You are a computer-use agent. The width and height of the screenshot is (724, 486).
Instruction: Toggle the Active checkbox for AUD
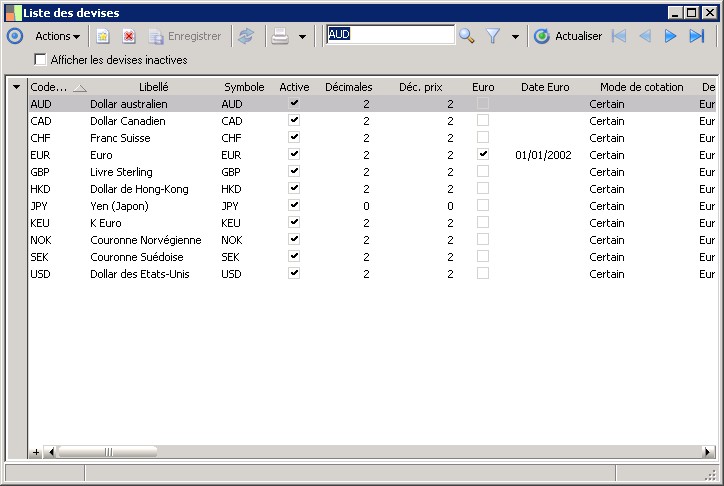[294, 103]
